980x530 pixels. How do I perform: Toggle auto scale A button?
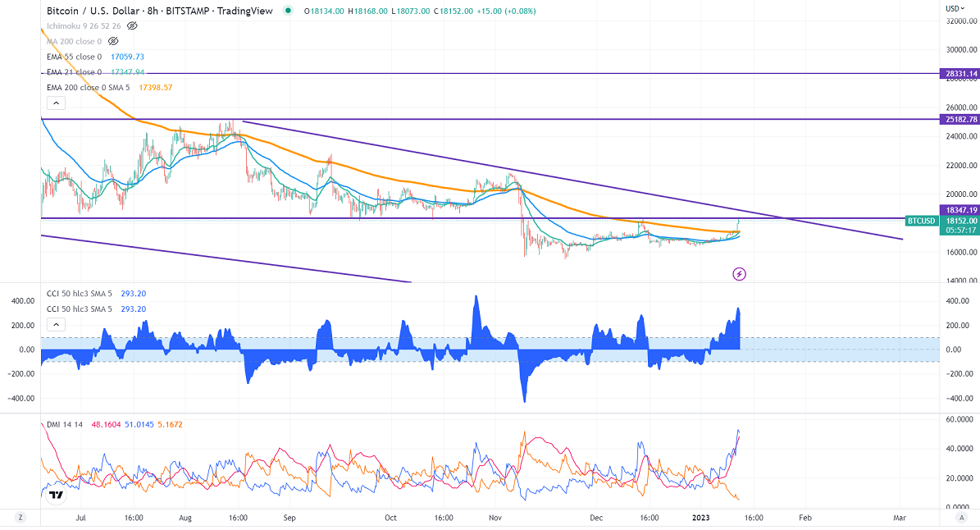click(x=960, y=518)
